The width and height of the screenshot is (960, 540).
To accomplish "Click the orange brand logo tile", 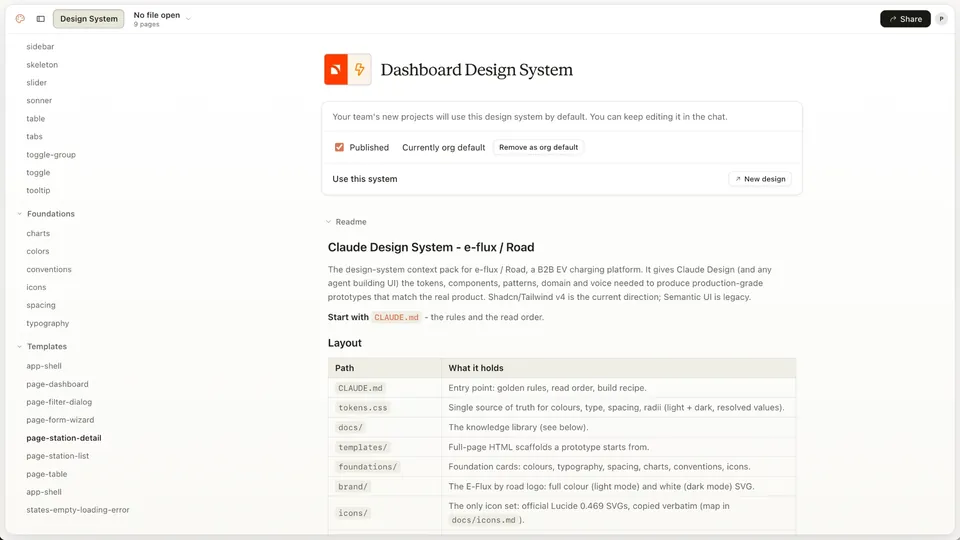I will point(336,69).
